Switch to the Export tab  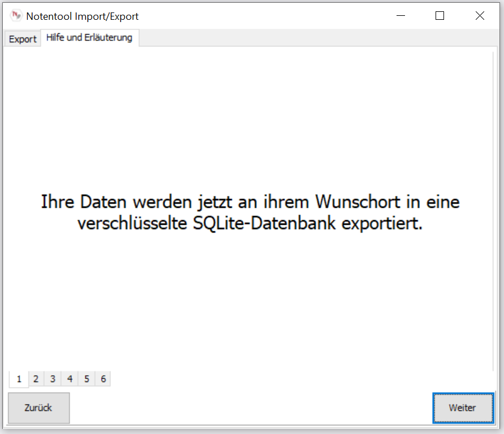(23, 39)
